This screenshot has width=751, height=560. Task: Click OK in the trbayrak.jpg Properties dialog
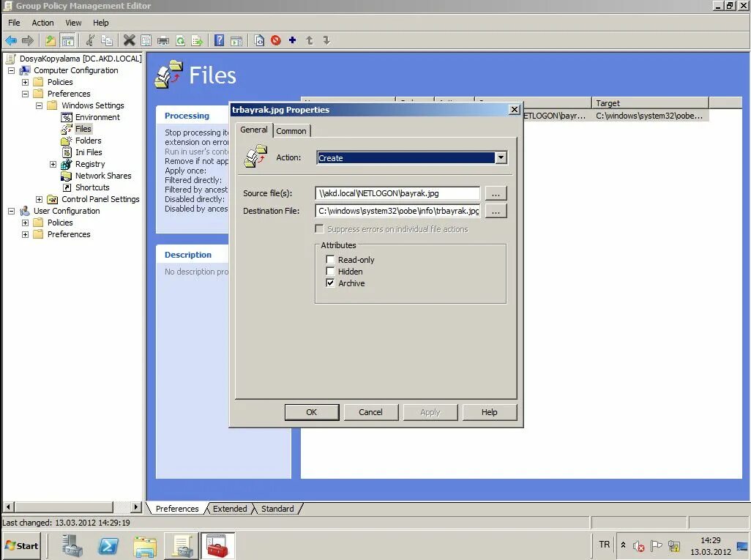312,411
